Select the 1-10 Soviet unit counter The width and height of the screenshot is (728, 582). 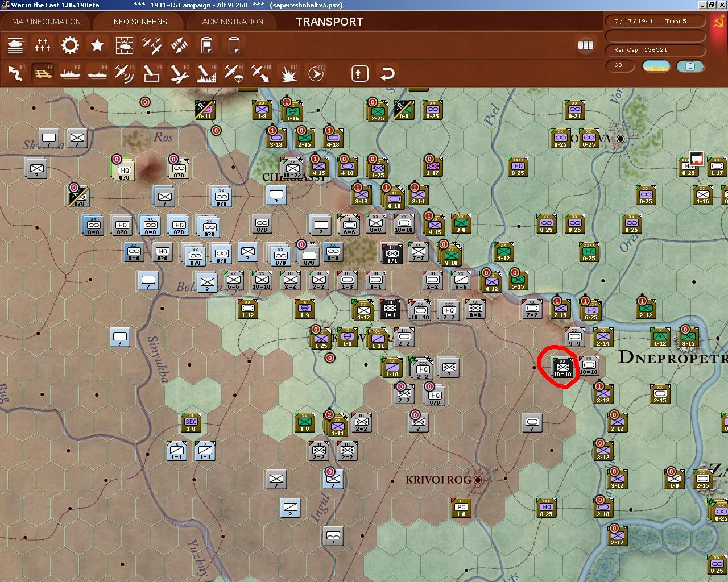click(x=392, y=367)
